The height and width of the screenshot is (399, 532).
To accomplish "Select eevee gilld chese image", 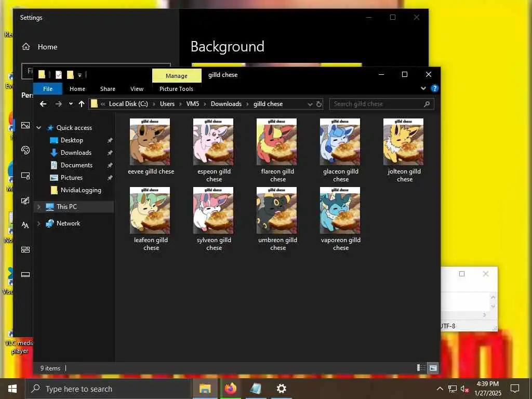I will click(x=150, y=147).
